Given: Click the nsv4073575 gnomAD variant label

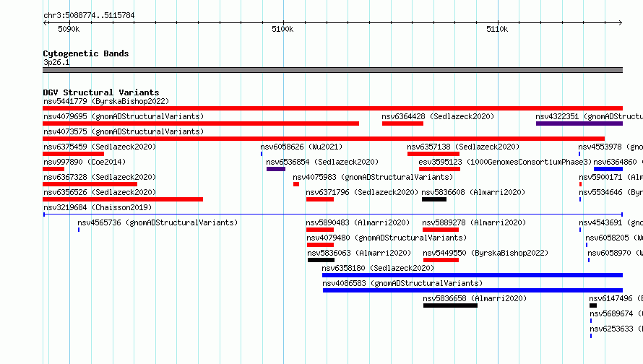Looking at the screenshot, I should [124, 131].
